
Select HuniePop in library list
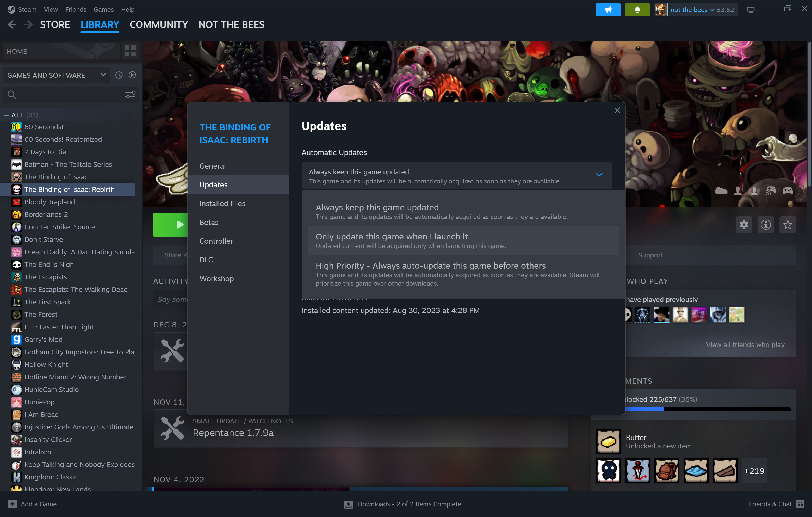(x=67, y=402)
